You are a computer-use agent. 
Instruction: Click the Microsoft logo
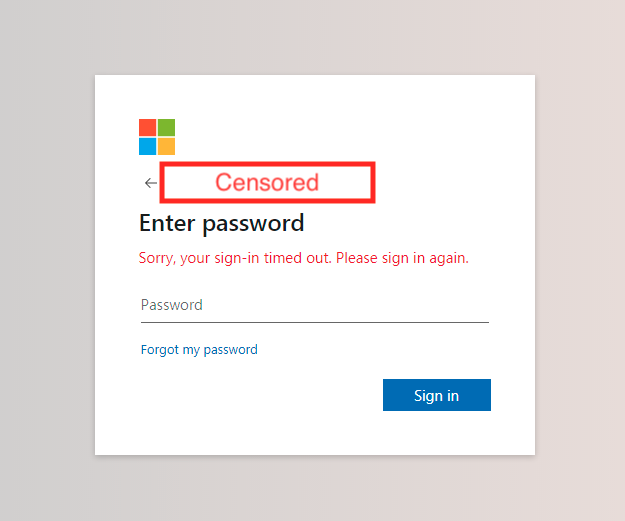pyautogui.click(x=157, y=137)
